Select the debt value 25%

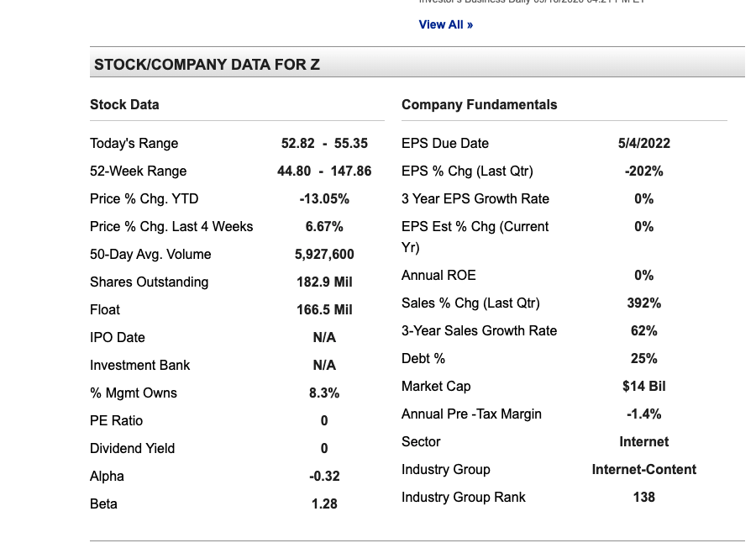[x=644, y=359]
